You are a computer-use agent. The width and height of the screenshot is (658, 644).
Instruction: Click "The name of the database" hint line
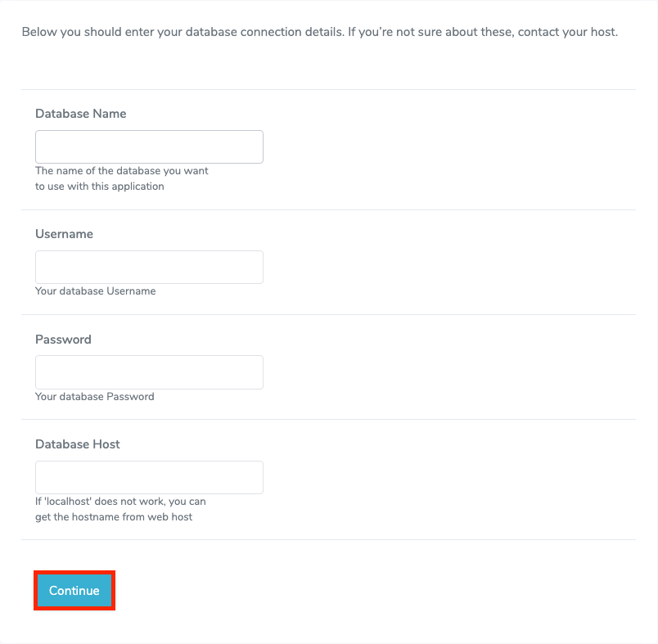pyautogui.click(x=121, y=171)
